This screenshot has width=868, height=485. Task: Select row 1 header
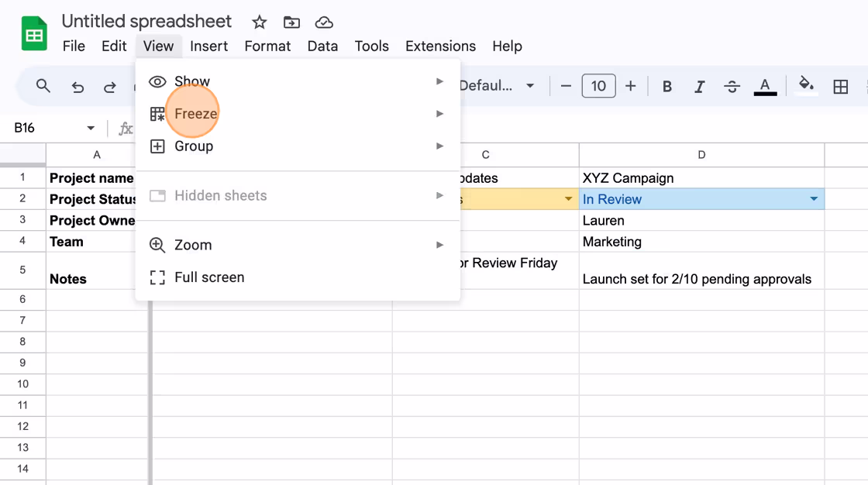22,177
